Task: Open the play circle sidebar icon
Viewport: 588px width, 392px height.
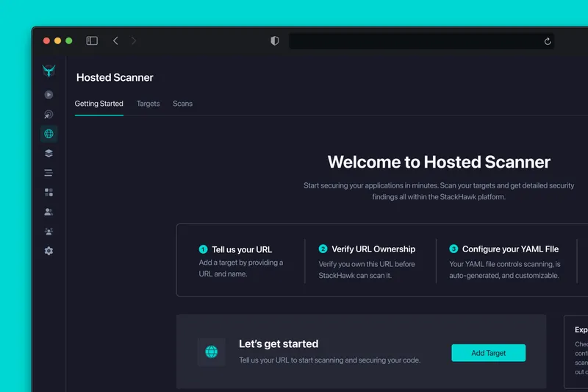Action: [49, 95]
